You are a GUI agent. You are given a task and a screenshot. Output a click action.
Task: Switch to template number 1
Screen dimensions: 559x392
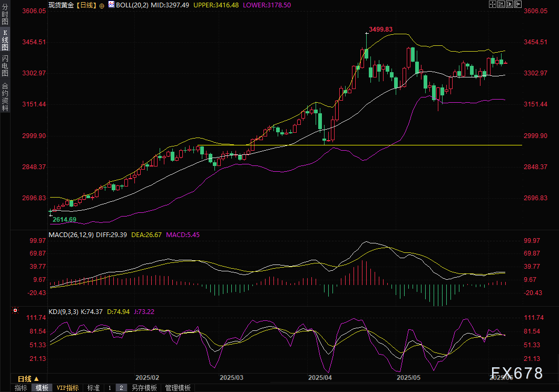pyautogui.click(x=110, y=388)
